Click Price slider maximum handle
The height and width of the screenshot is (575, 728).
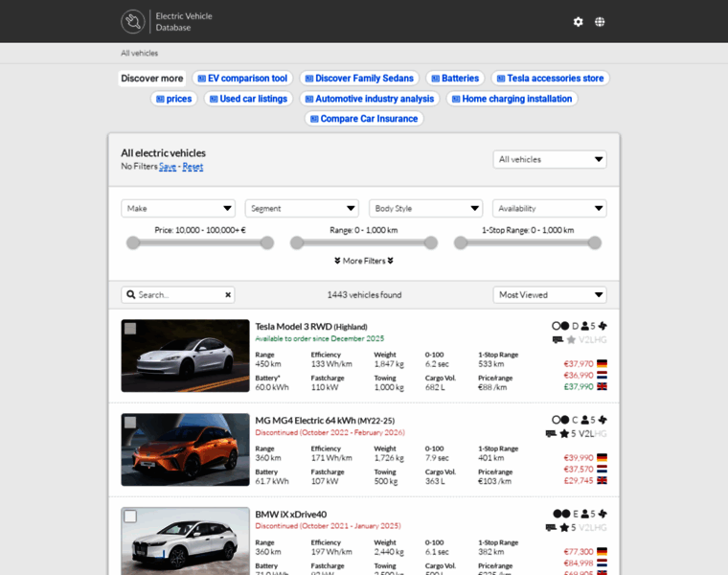point(267,242)
